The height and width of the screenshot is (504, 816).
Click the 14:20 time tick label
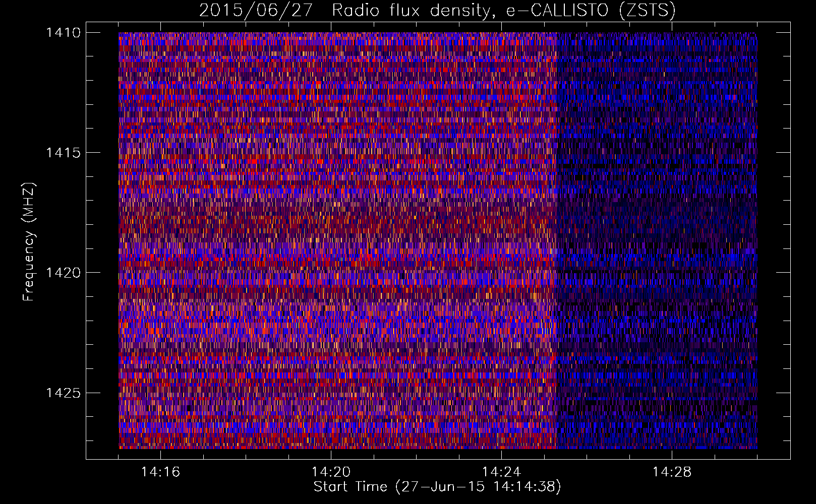pos(331,472)
